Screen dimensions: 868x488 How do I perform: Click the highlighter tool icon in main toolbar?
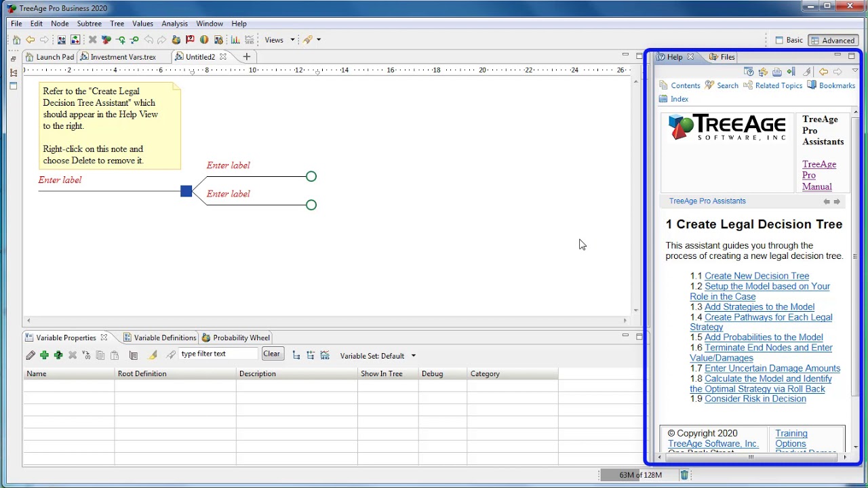[308, 40]
